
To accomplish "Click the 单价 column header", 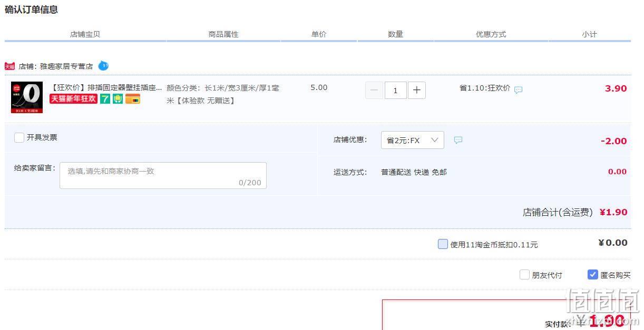I will 319,34.
